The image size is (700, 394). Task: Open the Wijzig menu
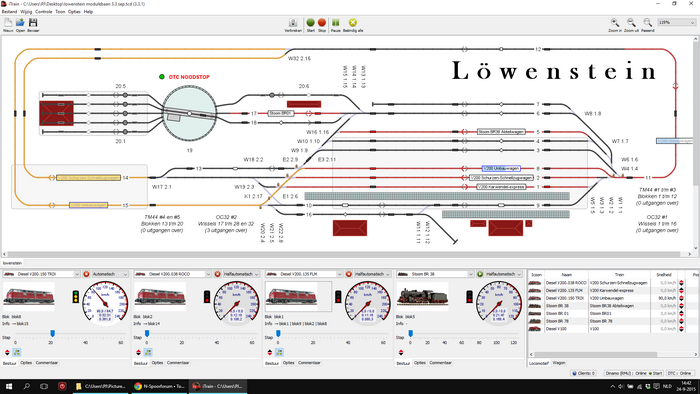pos(26,12)
